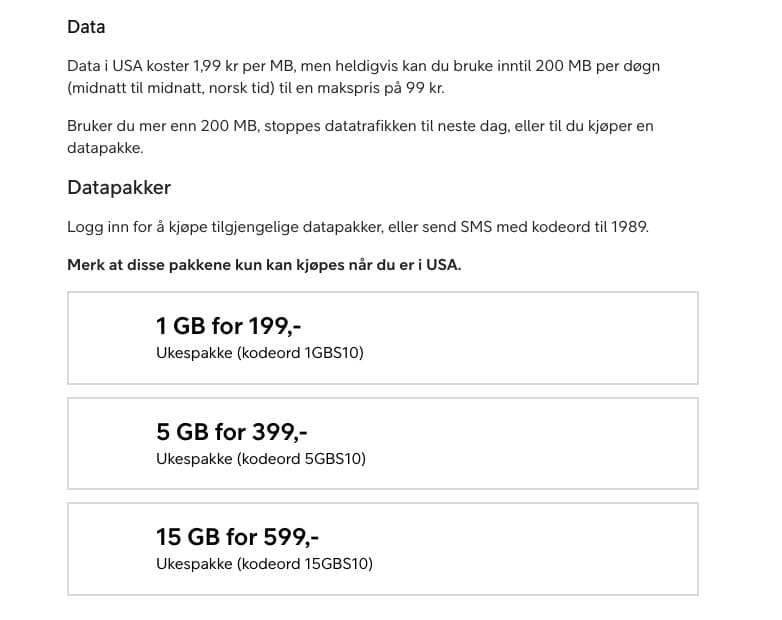Click the Datapakker heading

119,188
